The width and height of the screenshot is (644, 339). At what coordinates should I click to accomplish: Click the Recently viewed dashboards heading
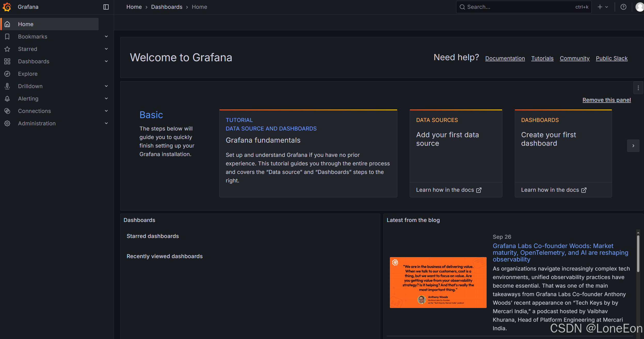point(165,256)
